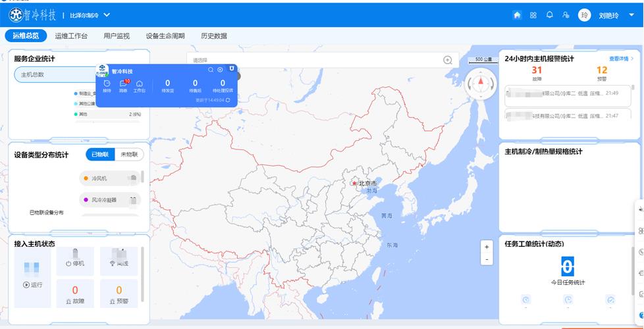Switch device toggle to 已物联

[100, 155]
